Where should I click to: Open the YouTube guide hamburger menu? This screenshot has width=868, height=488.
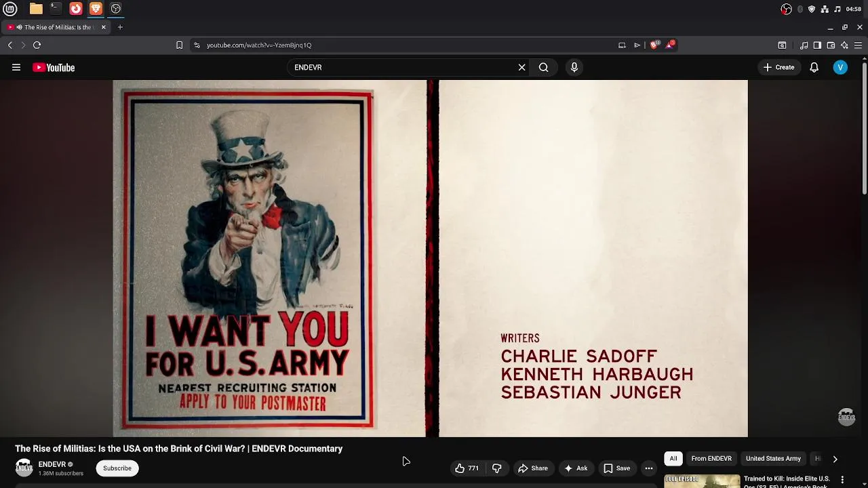pyautogui.click(x=16, y=67)
